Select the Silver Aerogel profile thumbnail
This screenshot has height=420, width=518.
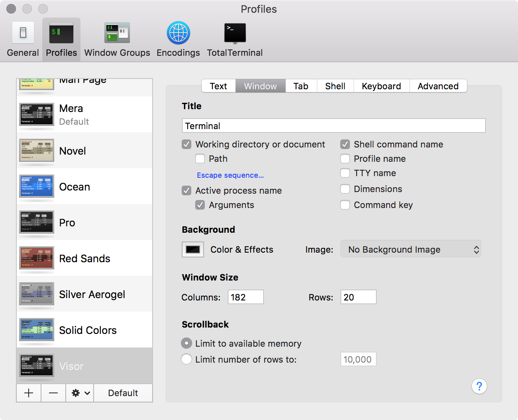tap(37, 294)
